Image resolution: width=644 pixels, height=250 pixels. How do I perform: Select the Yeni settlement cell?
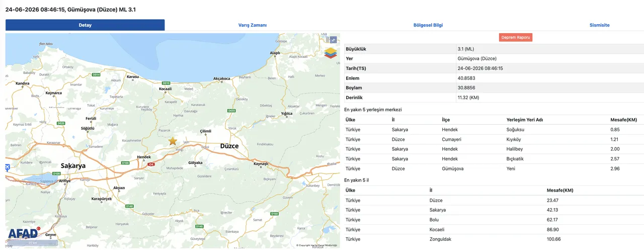tap(511, 169)
